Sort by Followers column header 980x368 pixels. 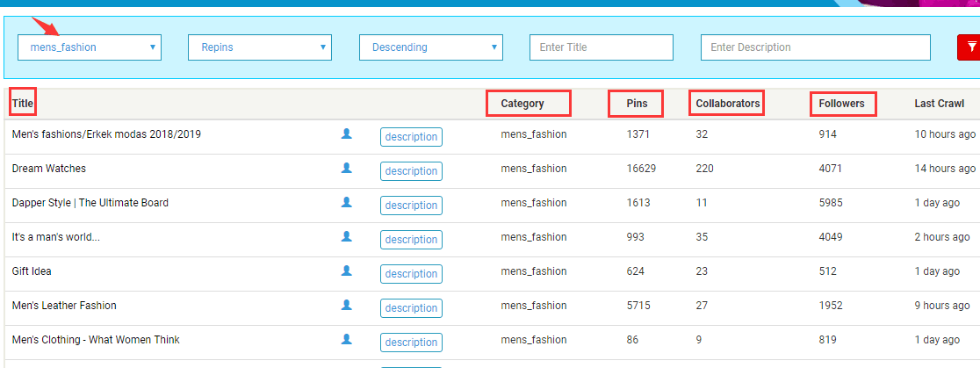(x=841, y=104)
